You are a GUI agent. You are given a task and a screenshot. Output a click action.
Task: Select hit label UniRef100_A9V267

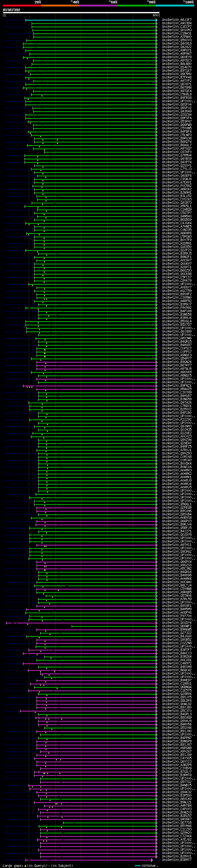177,751
